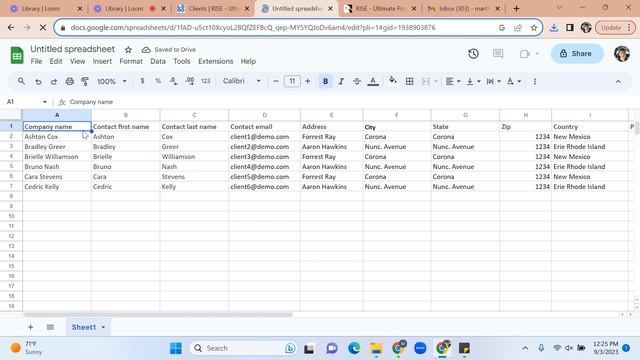Open the Tools menu
The height and width of the screenshot is (360, 640).
click(182, 61)
